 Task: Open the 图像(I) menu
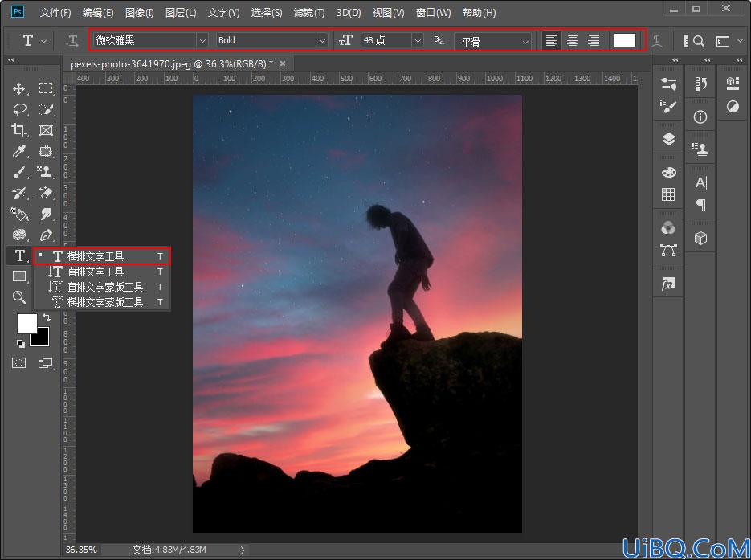(140, 13)
